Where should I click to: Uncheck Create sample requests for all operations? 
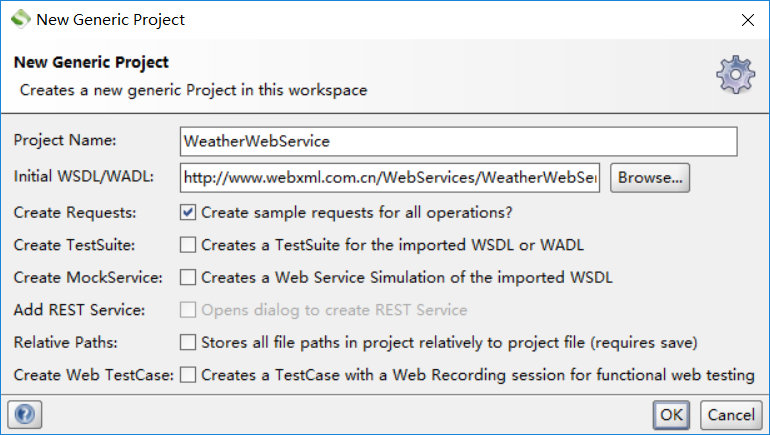pyautogui.click(x=188, y=213)
